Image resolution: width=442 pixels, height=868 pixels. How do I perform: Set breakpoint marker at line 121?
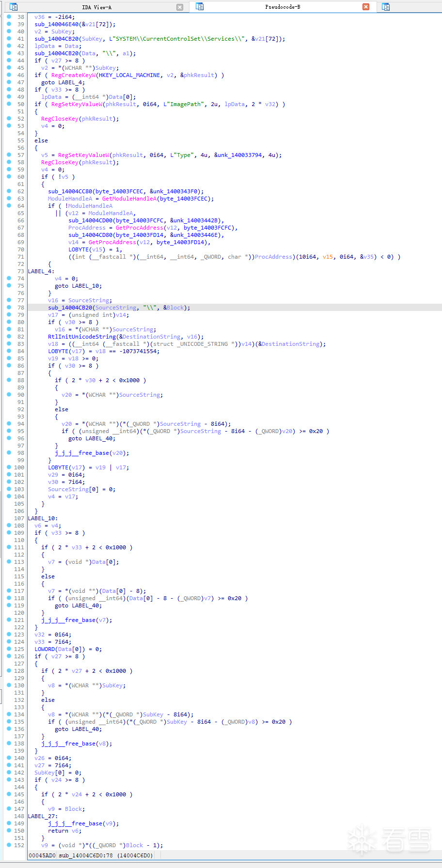tap(9, 620)
